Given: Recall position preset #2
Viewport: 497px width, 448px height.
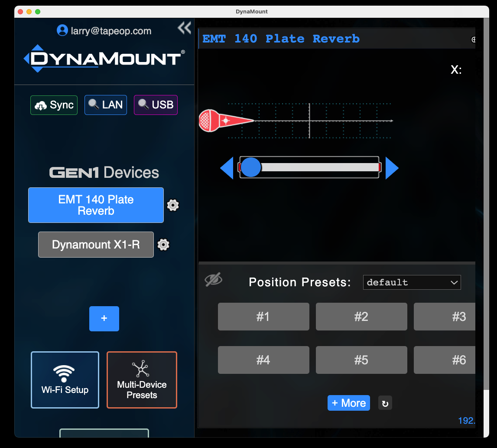Looking at the screenshot, I should 361,317.
